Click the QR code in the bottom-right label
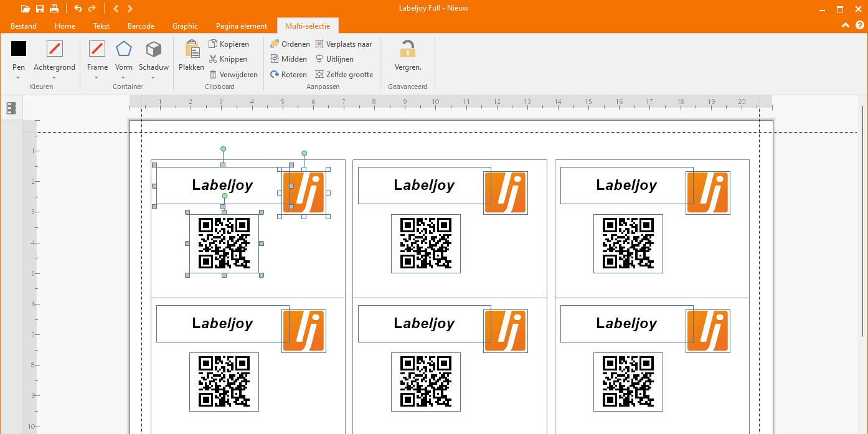 (628, 382)
